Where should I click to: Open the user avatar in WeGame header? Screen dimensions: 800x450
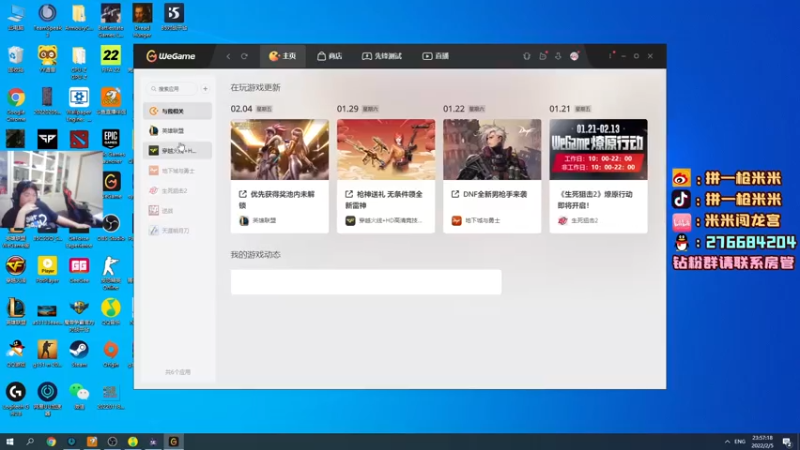[574, 56]
